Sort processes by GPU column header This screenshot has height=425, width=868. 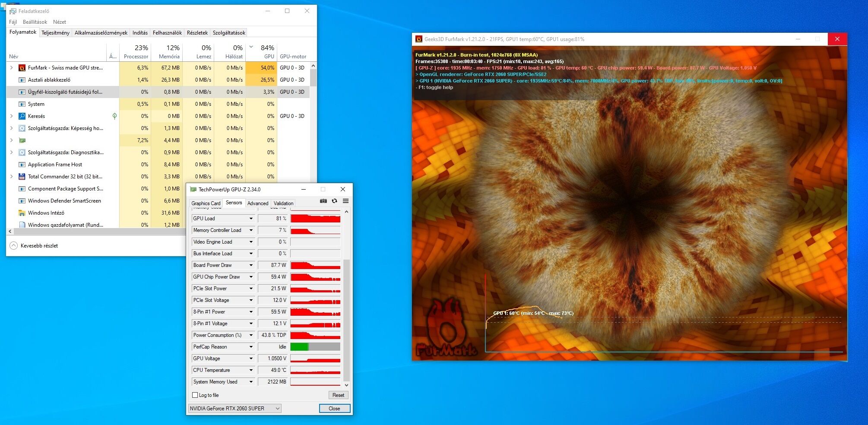pos(261,51)
